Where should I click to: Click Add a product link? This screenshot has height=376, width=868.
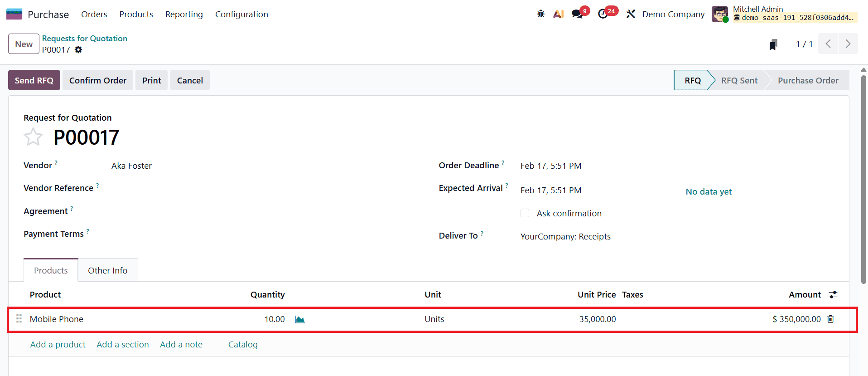(x=58, y=344)
